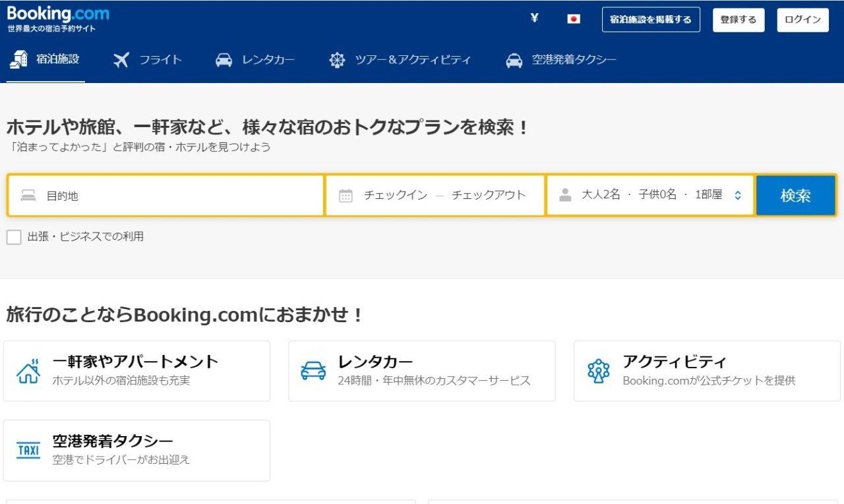The width and height of the screenshot is (844, 504).
Task: Click the airplane icon for フライト
Action: tap(121, 59)
